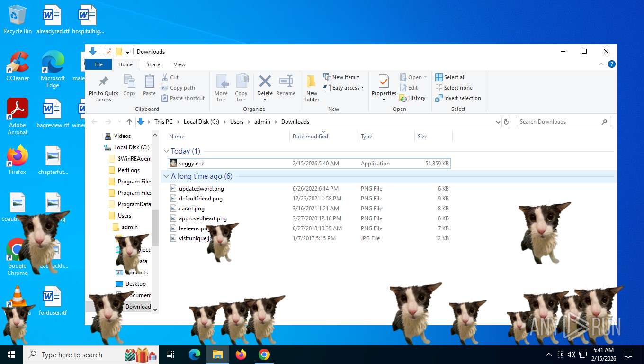Click Invert selection

[x=458, y=98]
